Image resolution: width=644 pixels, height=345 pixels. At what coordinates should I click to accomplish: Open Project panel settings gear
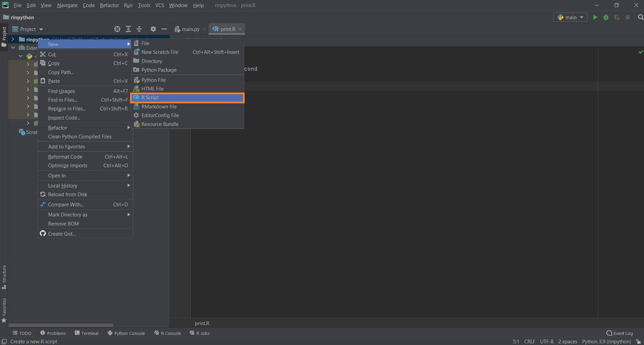[x=153, y=29]
